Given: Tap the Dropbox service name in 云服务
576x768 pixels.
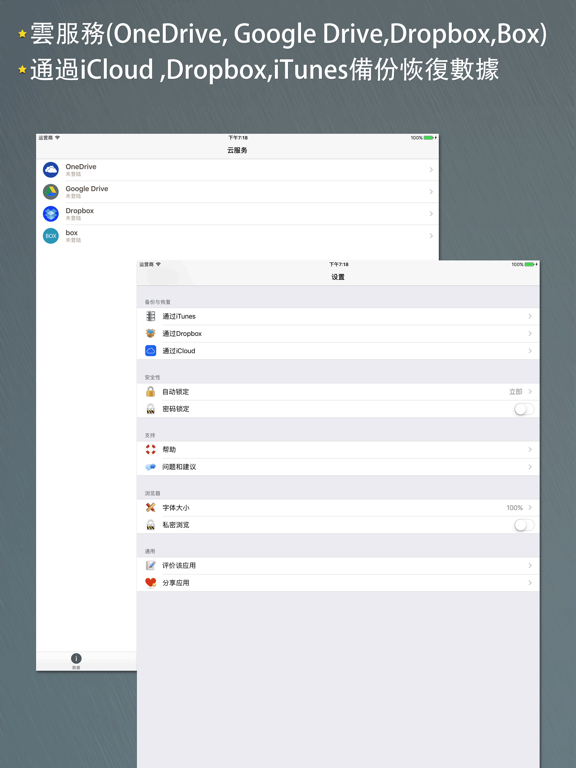Looking at the screenshot, I should point(79,211).
